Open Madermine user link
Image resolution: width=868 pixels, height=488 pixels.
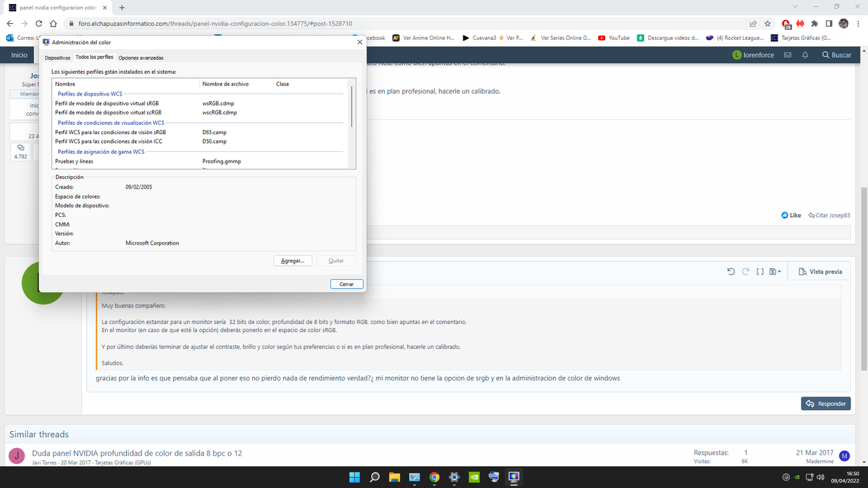coord(819,461)
